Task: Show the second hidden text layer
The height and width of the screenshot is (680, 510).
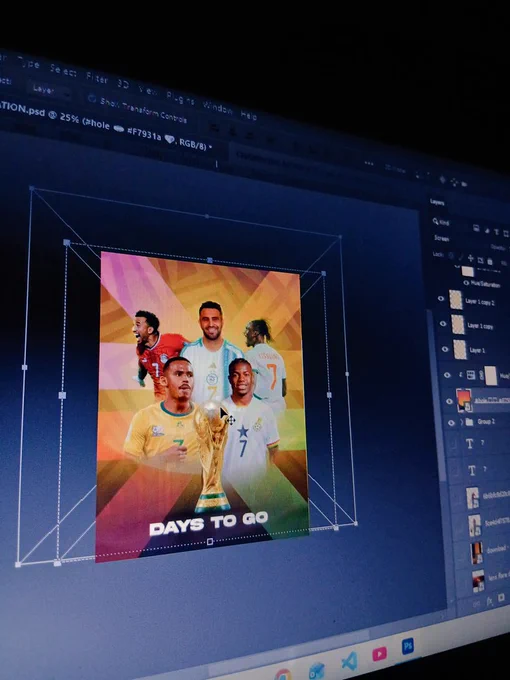Action: coord(455,470)
